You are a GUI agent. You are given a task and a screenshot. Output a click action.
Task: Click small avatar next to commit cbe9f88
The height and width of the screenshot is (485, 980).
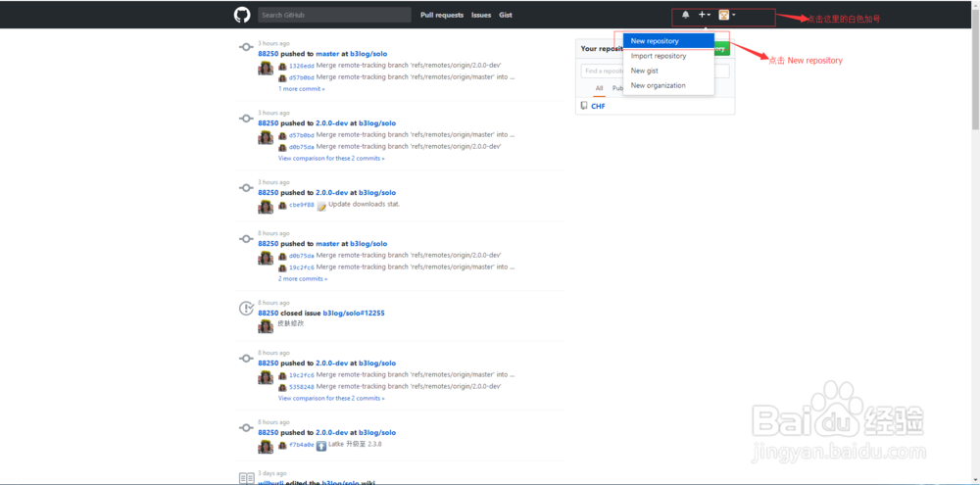point(282,205)
